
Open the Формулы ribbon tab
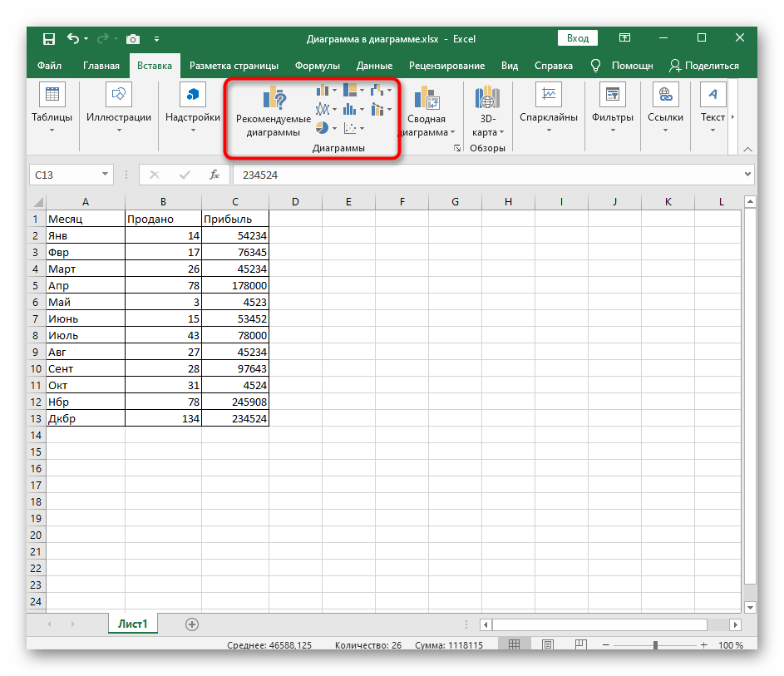[x=317, y=66]
